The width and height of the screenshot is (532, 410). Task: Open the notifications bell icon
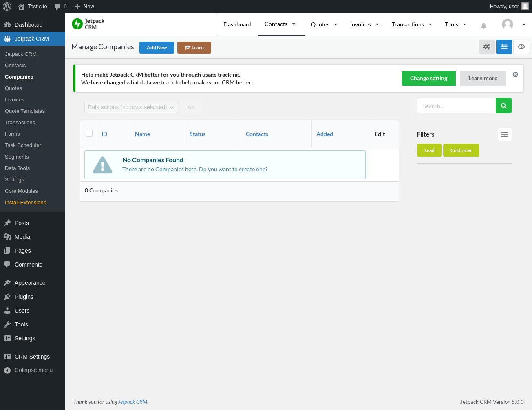[x=483, y=25]
